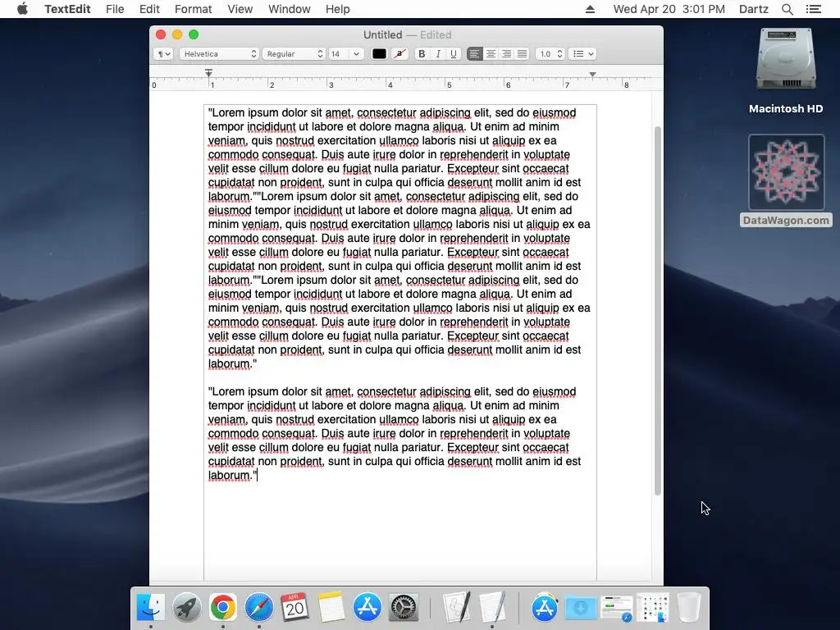The width and height of the screenshot is (840, 630).
Task: Justify the text alignment
Action: (x=522, y=53)
